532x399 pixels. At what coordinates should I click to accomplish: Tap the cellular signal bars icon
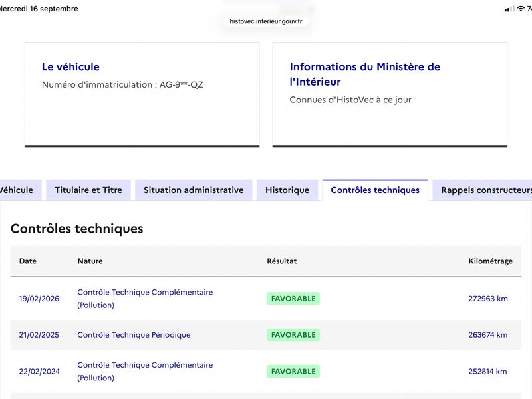509,9
